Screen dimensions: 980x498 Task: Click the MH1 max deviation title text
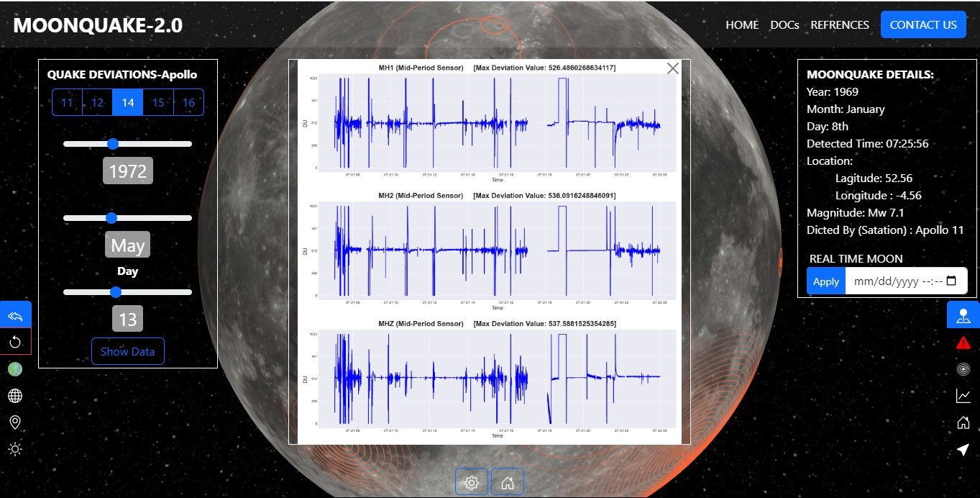pos(497,68)
